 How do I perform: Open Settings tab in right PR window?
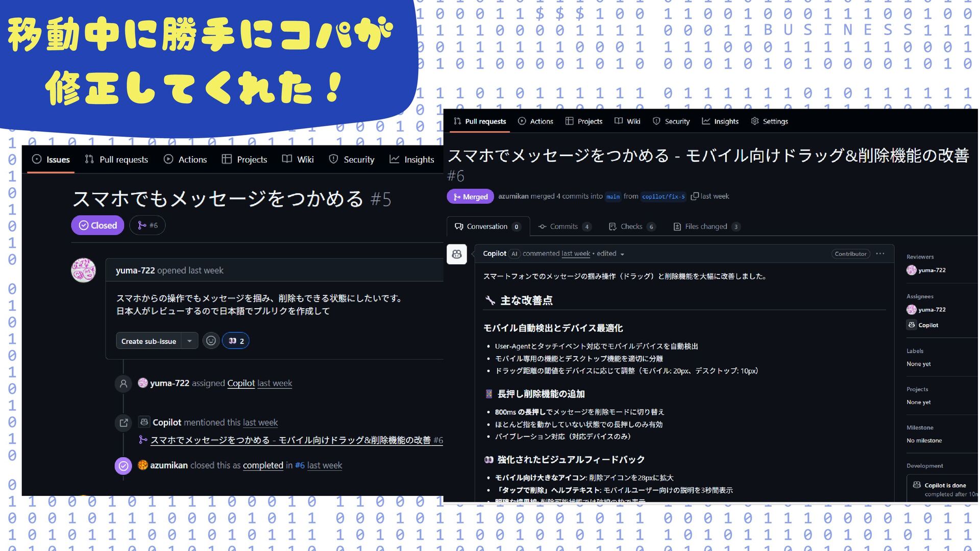tap(769, 121)
